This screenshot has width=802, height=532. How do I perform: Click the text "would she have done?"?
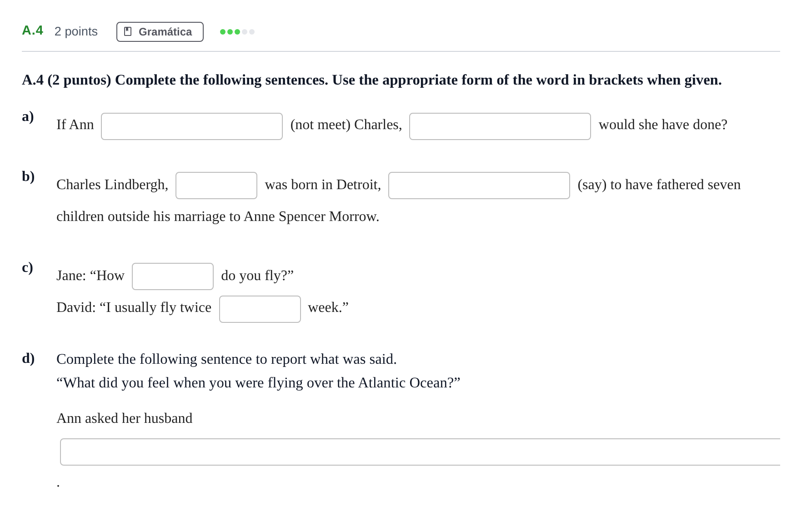(663, 125)
